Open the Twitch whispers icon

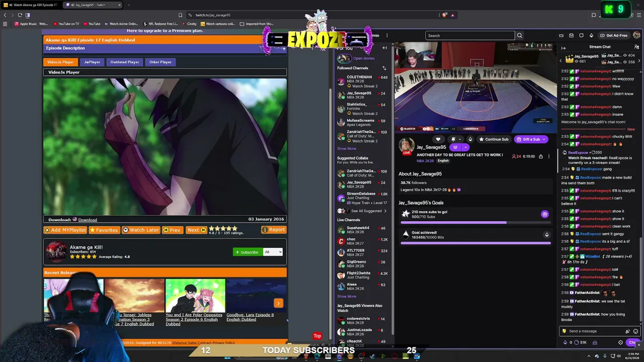click(581, 36)
